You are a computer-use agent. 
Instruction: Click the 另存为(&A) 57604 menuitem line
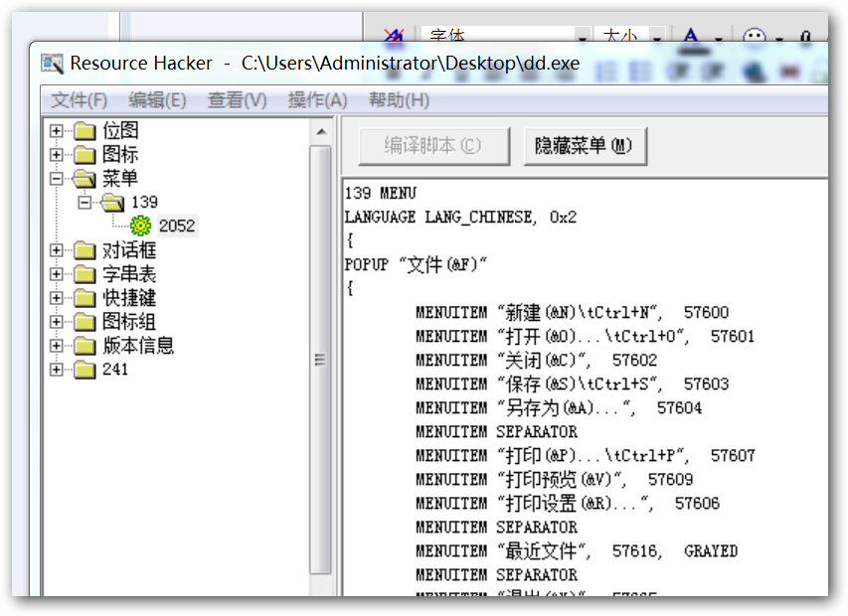coord(559,407)
